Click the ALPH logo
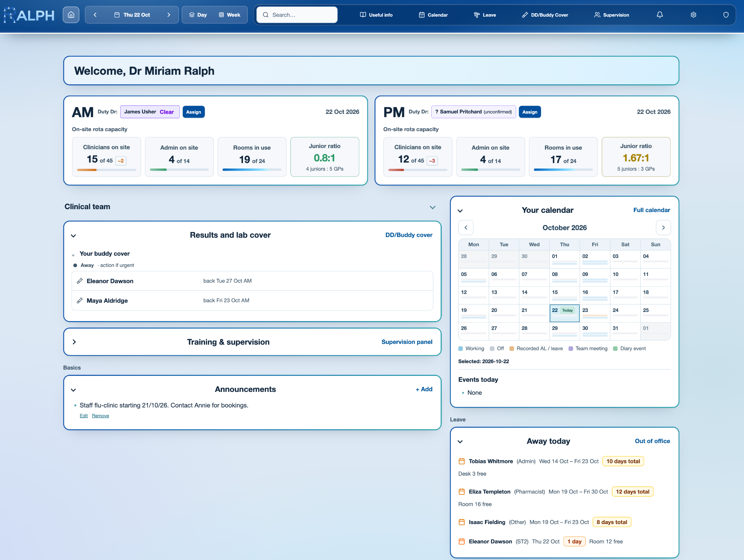The height and width of the screenshot is (560, 744). click(29, 15)
